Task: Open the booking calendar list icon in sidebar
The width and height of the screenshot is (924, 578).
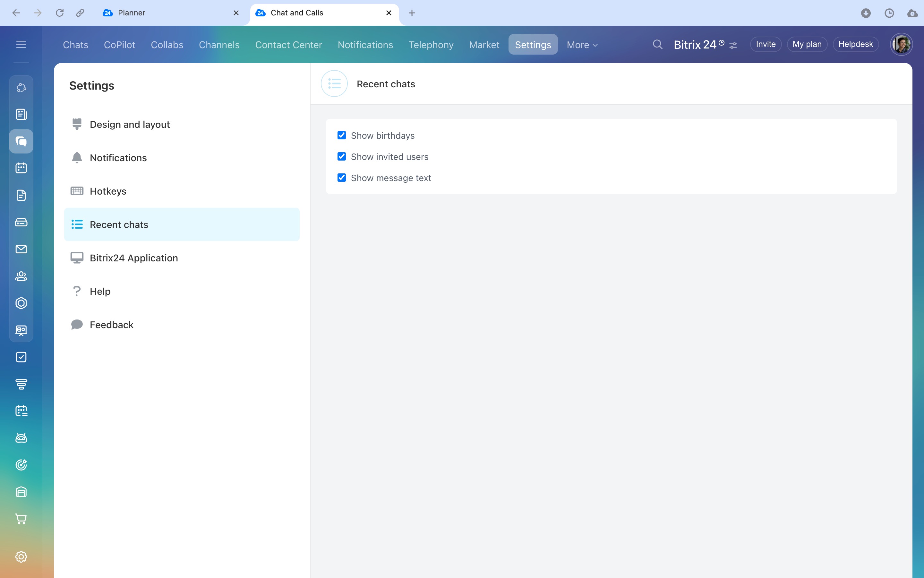Action: click(x=21, y=411)
